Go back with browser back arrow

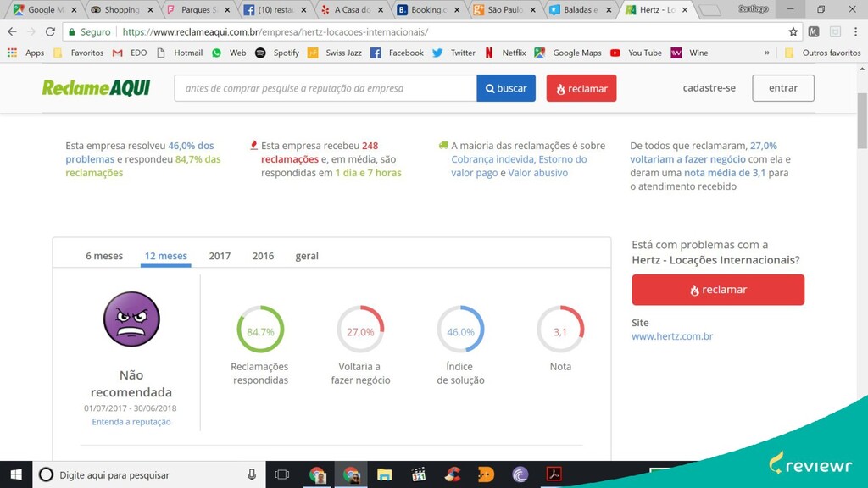click(12, 32)
